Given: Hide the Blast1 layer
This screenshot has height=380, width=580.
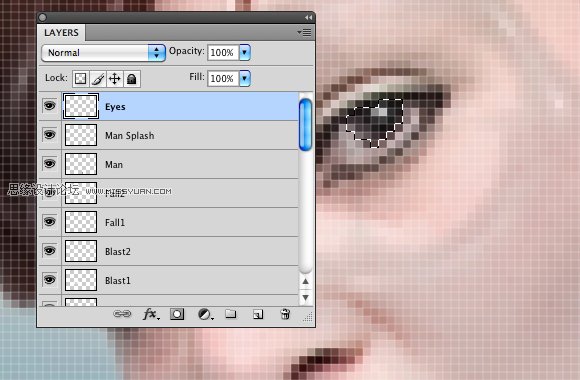Looking at the screenshot, I should click(x=50, y=279).
